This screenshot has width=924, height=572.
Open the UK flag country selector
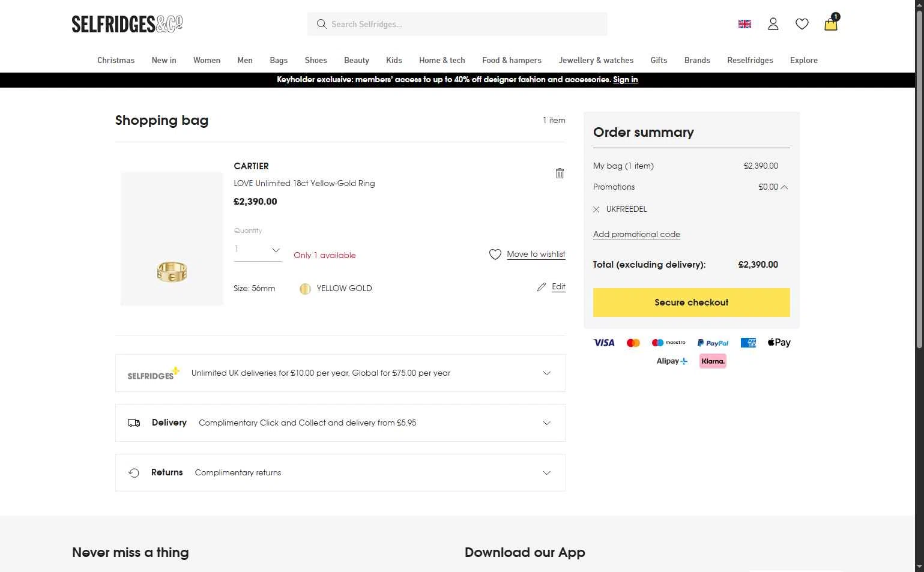point(744,24)
